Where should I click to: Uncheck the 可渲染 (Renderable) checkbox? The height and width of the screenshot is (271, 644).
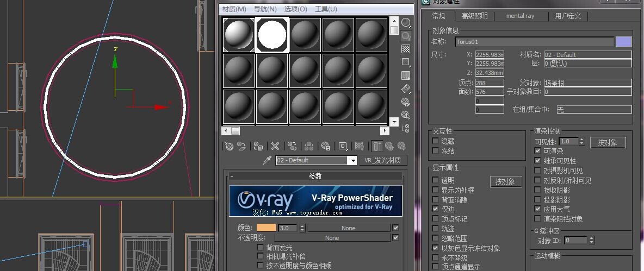[x=537, y=151]
